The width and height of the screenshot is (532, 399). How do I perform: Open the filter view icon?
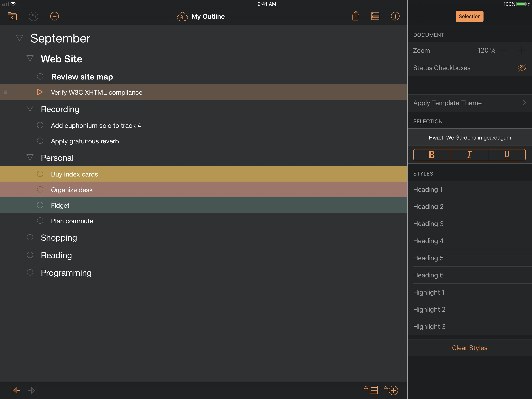[55, 16]
